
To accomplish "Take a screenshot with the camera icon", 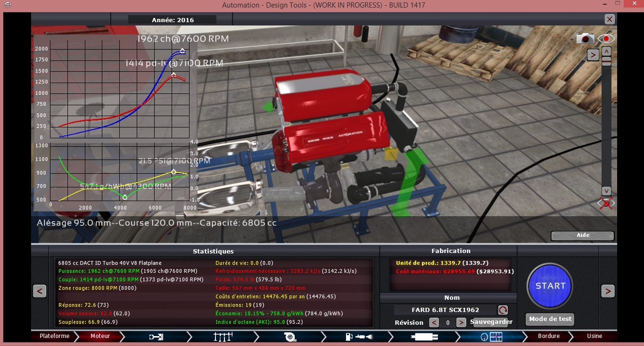I will pos(585,39).
